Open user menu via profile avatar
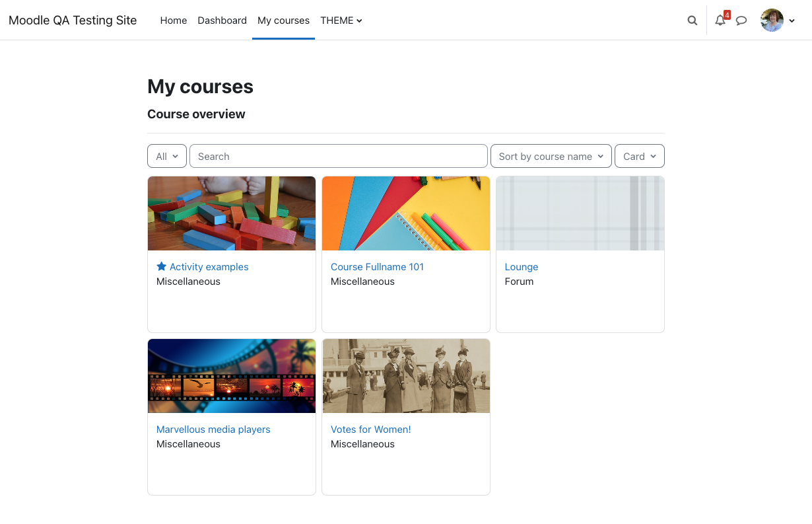This screenshot has width=812, height=524. (772, 20)
